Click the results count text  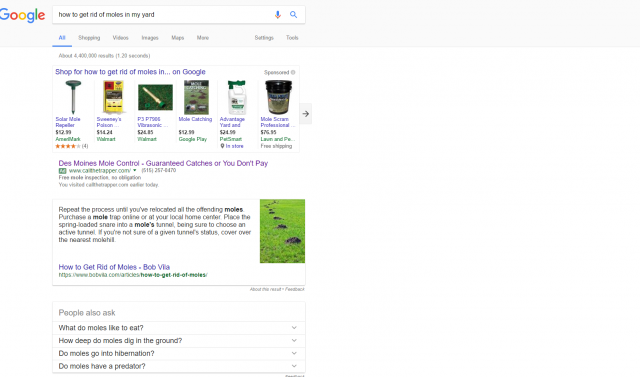click(x=104, y=56)
